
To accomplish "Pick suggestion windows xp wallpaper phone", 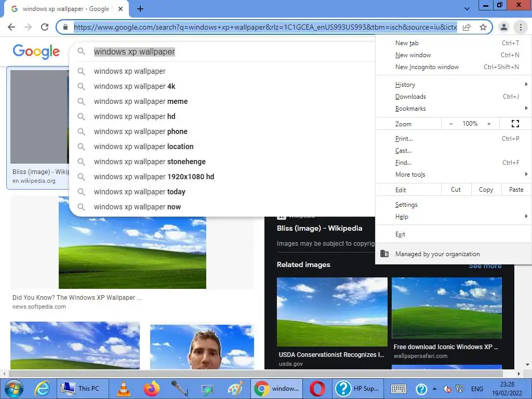I will click(222, 131).
